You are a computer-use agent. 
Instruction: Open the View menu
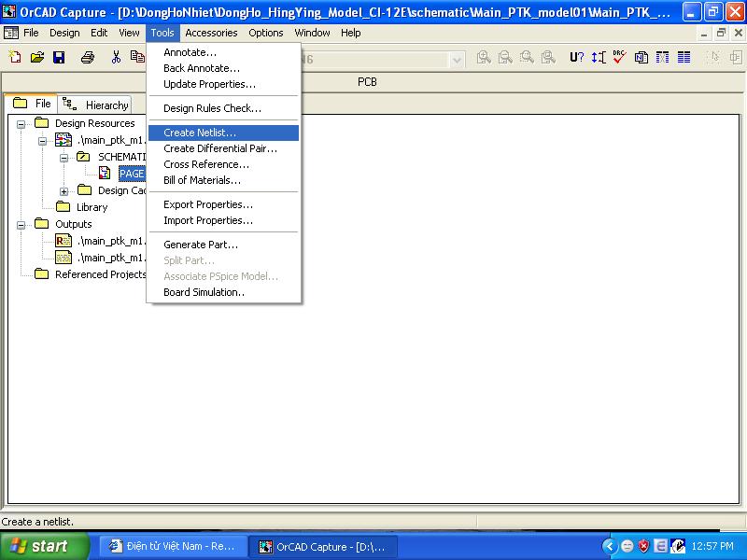click(129, 33)
